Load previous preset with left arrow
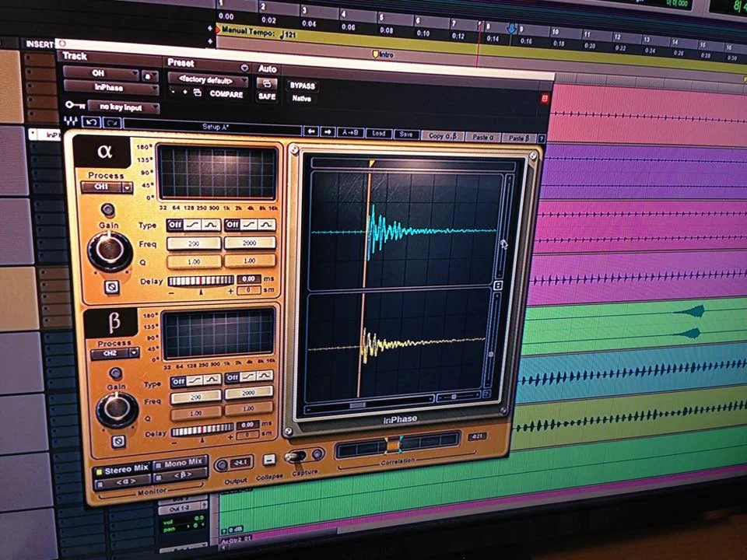The height and width of the screenshot is (560, 747). (311, 131)
